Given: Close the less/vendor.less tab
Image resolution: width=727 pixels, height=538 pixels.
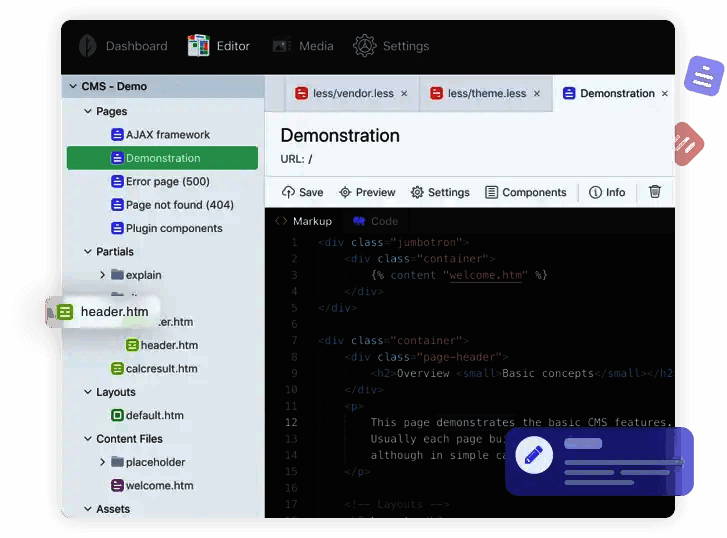Looking at the screenshot, I should [404, 94].
